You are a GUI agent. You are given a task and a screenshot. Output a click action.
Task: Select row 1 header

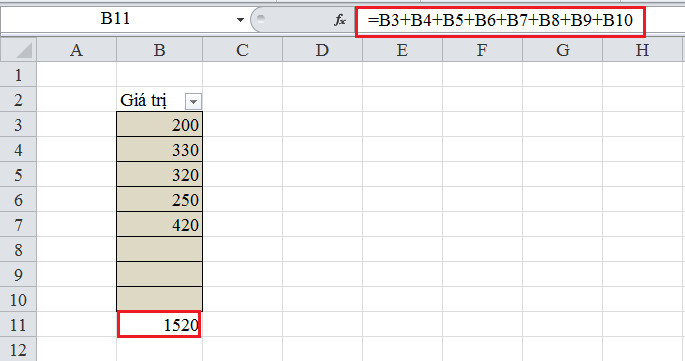(x=18, y=75)
